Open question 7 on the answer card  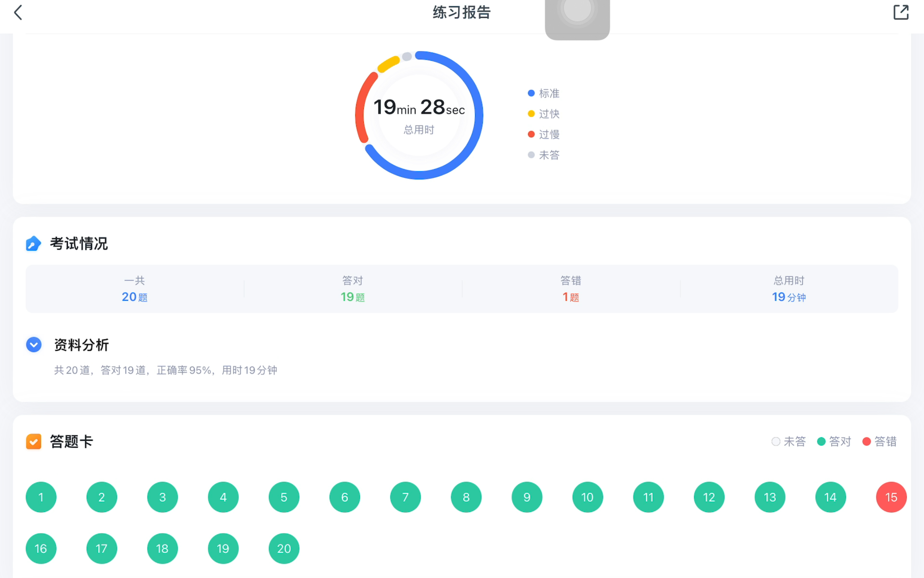pyautogui.click(x=405, y=497)
